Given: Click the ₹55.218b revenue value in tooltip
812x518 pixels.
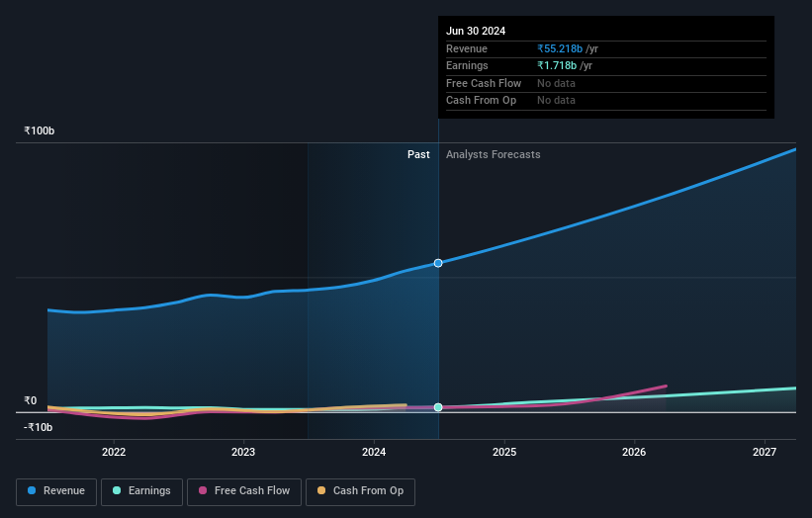Looking at the screenshot, I should [x=560, y=48].
